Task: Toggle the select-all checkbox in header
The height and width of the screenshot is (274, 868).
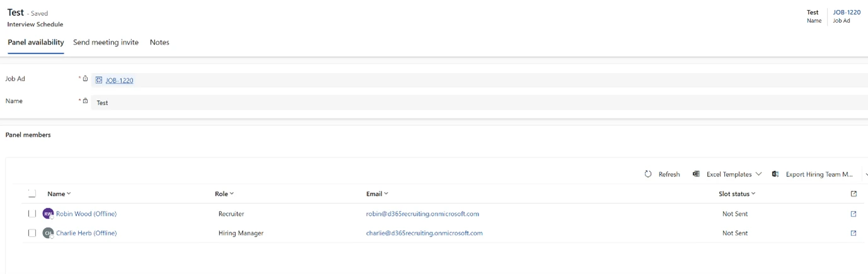Action: click(x=32, y=194)
